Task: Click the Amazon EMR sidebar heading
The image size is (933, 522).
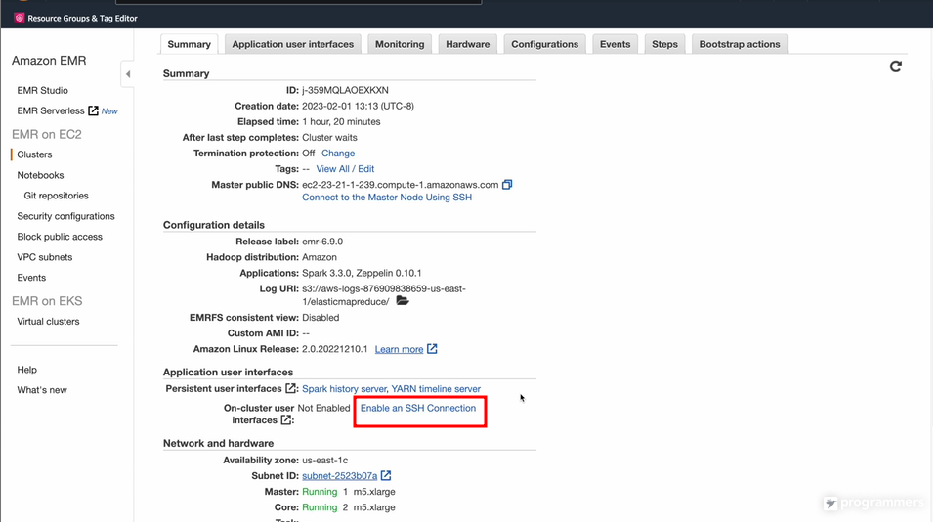Action: [49, 61]
